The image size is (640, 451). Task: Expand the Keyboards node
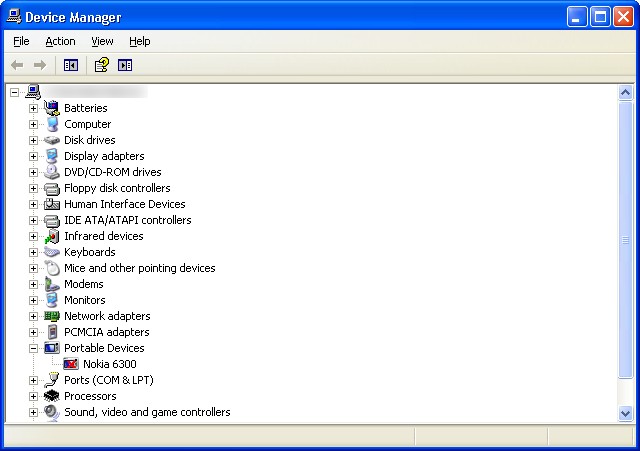pyautogui.click(x=33, y=252)
